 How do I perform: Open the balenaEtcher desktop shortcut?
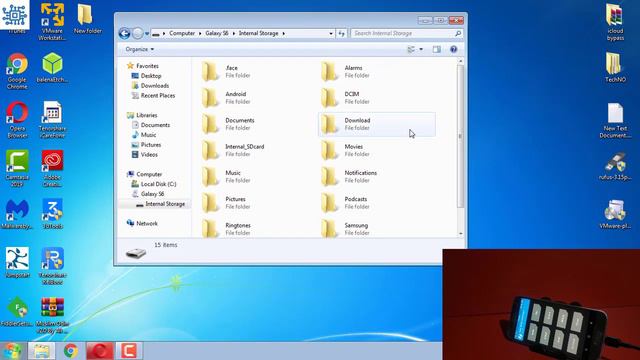[x=52, y=68]
